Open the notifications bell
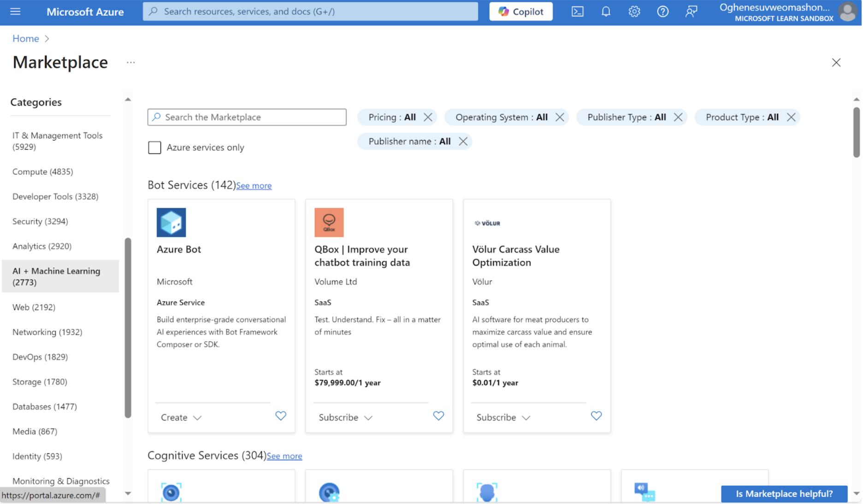 click(607, 12)
